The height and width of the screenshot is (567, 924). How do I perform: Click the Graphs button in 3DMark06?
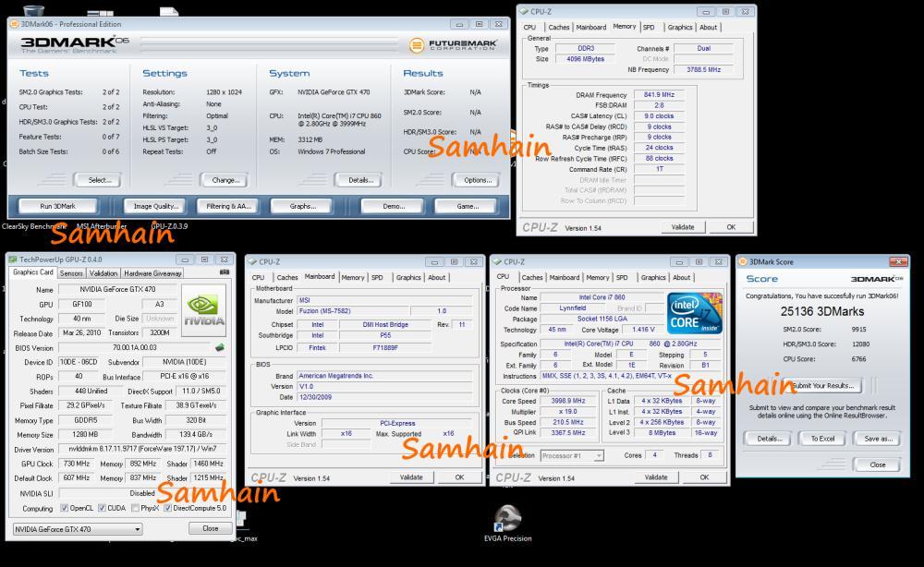302,206
